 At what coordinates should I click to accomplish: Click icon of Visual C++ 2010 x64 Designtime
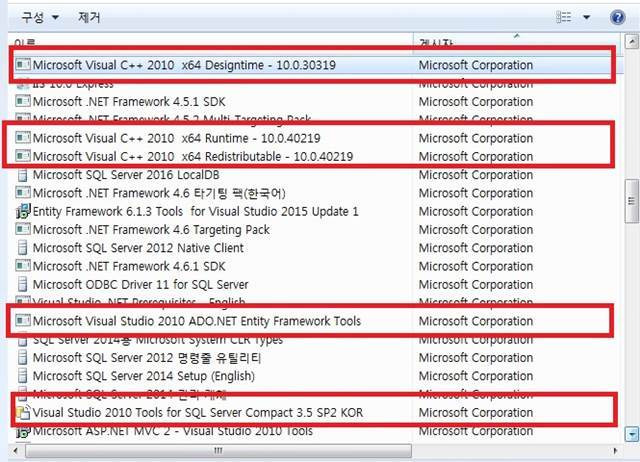click(23, 64)
